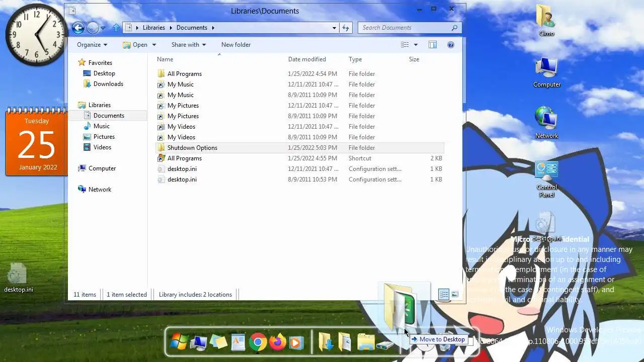Open breadcrumb root arrow before Libraries

tap(137, 28)
